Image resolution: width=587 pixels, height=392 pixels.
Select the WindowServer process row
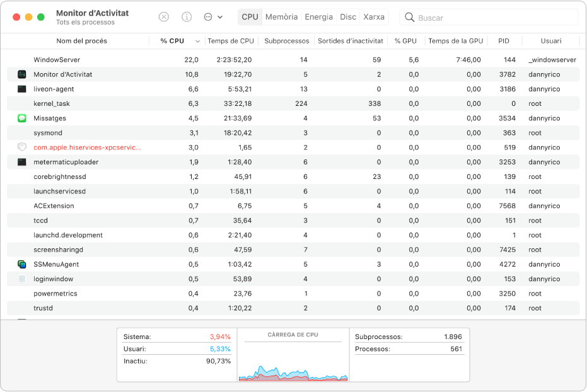(293, 60)
